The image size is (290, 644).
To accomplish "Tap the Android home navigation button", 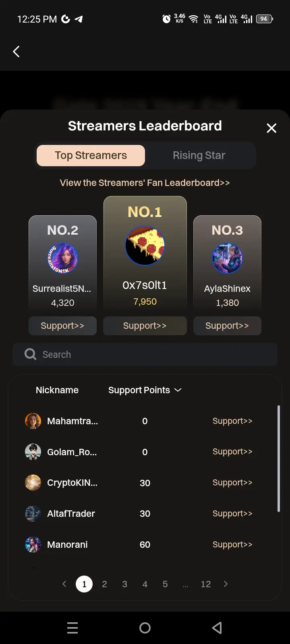I will pos(145,628).
